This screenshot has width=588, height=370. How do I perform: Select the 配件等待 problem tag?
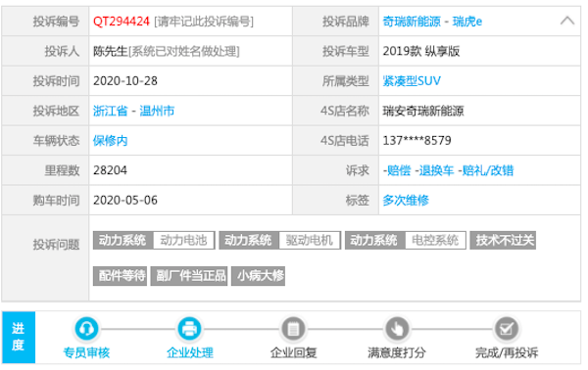120,276
